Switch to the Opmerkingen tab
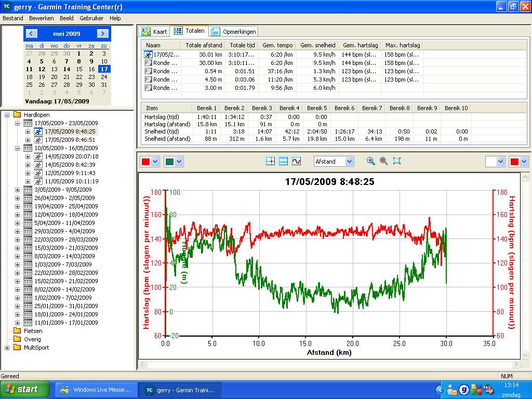The width and height of the screenshot is (532, 399). [233, 32]
